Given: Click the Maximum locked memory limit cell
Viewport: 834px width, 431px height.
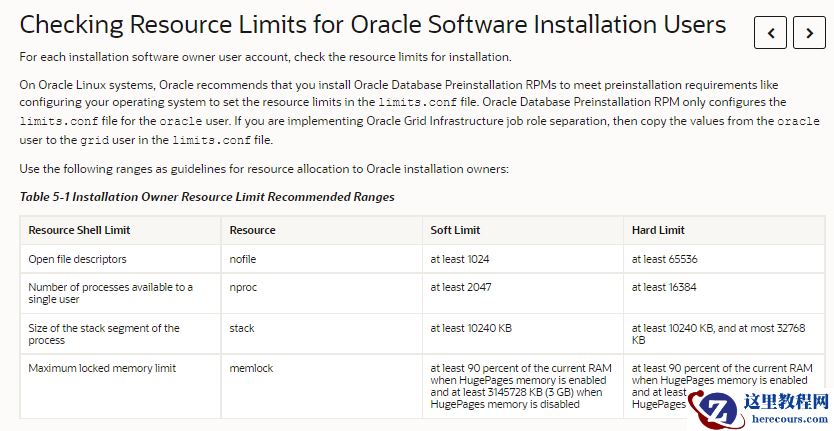Looking at the screenshot, I should pos(102,368).
